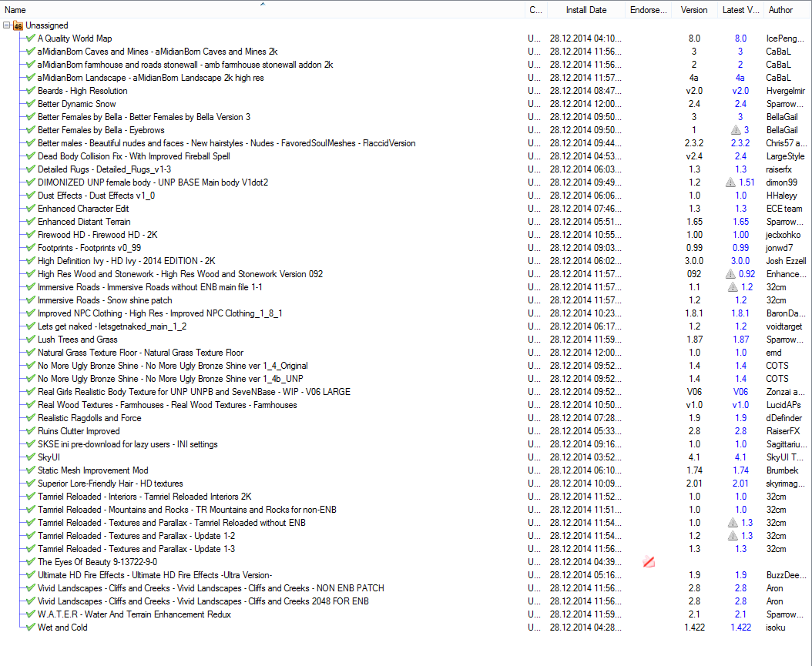Open latest version link 8.0 for A Quality World Map

pyautogui.click(x=740, y=38)
